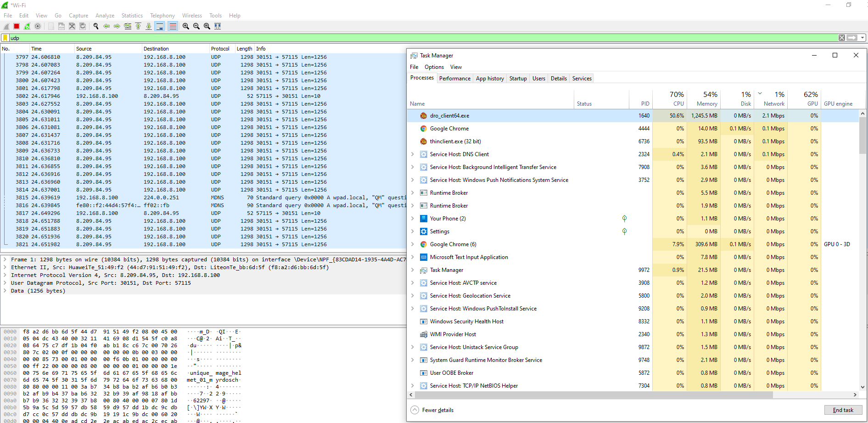Image resolution: width=868 pixels, height=423 pixels.
Task: Click the resize columns to fit icon
Action: coord(218,26)
